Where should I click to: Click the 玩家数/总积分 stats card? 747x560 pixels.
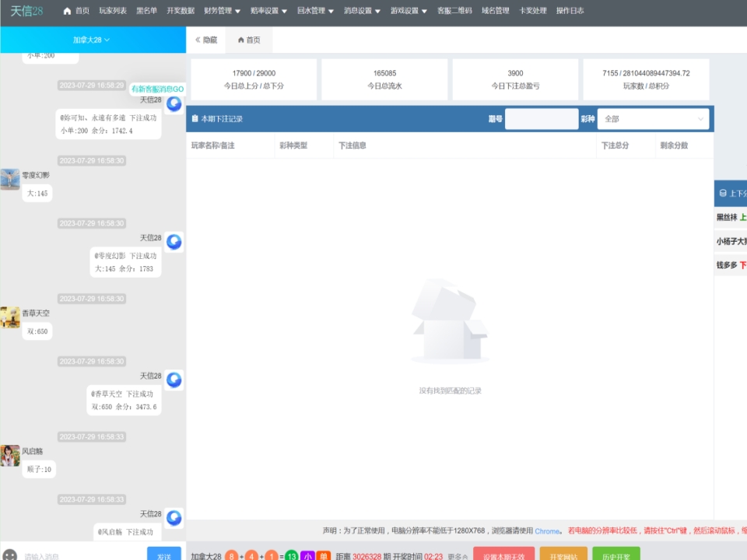646,79
